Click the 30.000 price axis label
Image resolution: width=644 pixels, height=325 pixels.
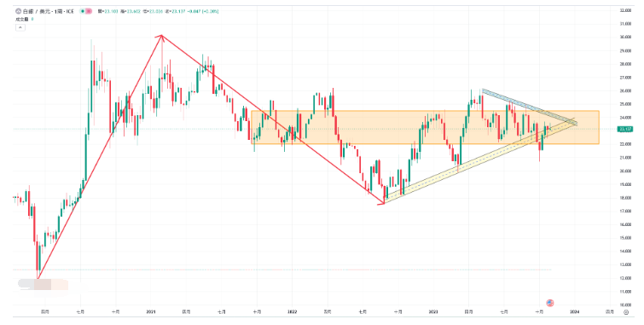pos(625,37)
